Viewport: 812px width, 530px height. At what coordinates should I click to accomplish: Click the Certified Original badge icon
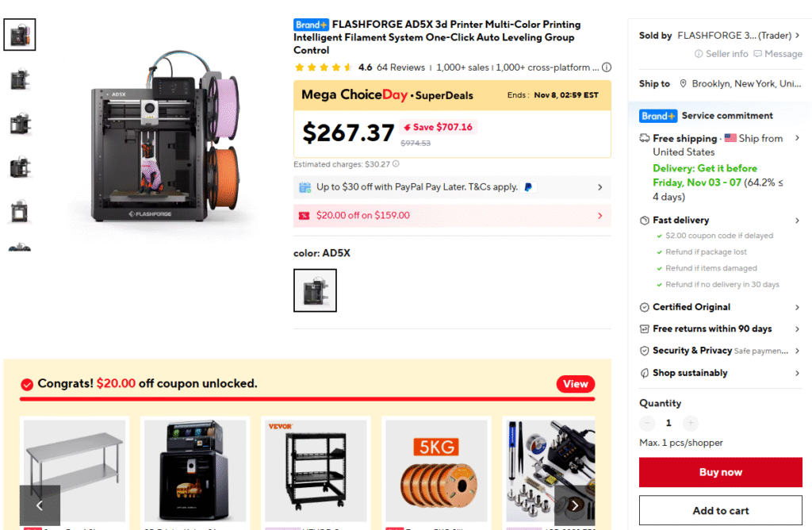point(644,307)
